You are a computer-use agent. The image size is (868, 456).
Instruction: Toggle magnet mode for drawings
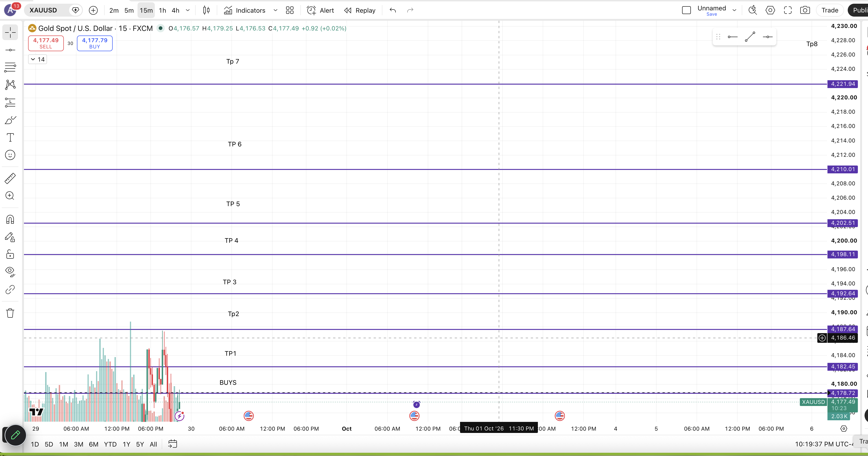coord(10,219)
